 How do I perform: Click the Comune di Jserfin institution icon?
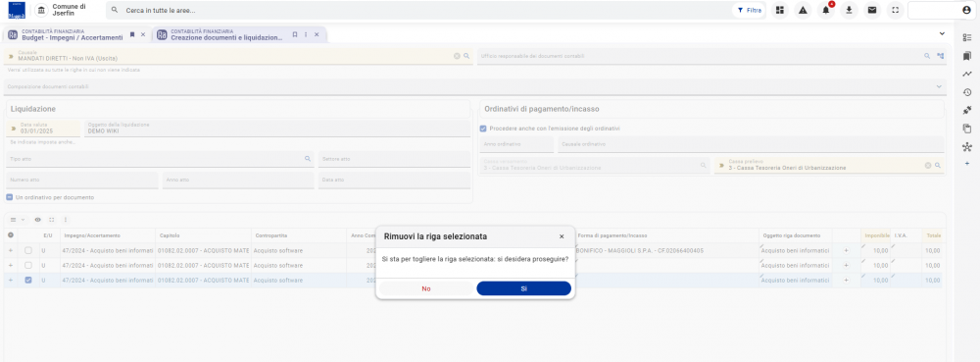coord(41,10)
